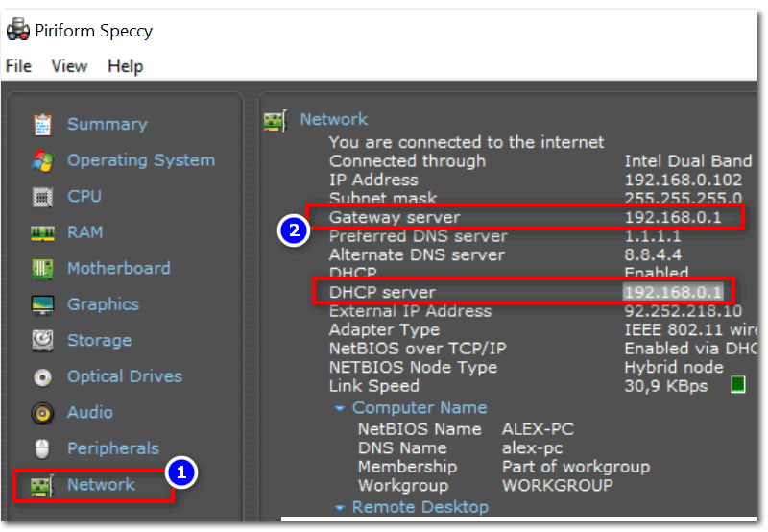The height and width of the screenshot is (532, 768).
Task: Select IP Address value 192.168.0.102
Action: 684,180
